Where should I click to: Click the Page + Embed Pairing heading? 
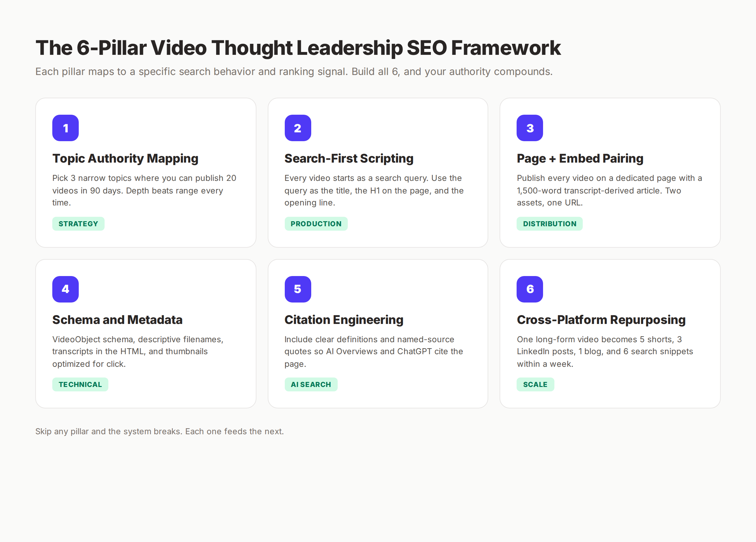(x=580, y=159)
